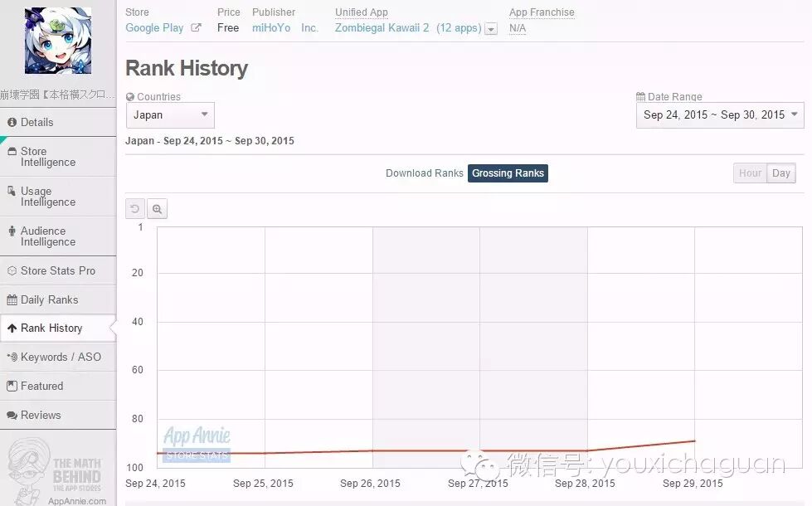Image resolution: width=812 pixels, height=506 pixels.
Task: Click the (12 apps) link
Action: (459, 28)
